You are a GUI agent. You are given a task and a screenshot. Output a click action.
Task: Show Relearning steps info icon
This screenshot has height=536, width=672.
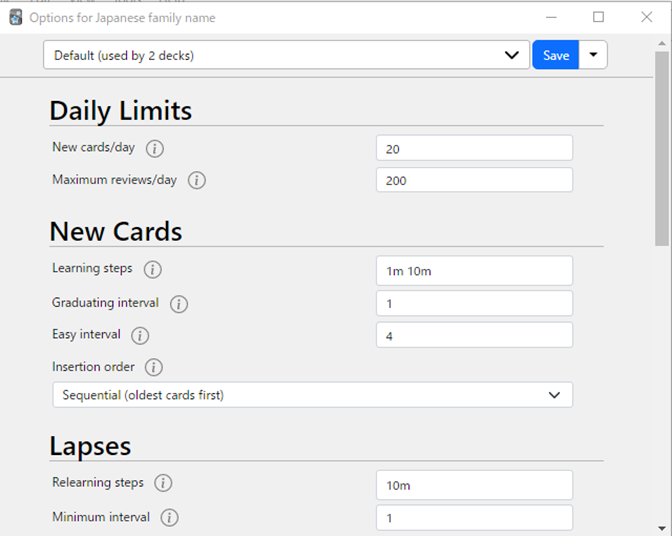(x=163, y=483)
